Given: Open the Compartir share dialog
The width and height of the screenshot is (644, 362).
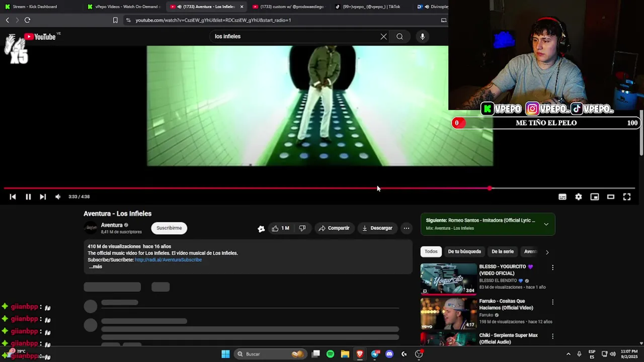Looking at the screenshot, I should tap(334, 228).
